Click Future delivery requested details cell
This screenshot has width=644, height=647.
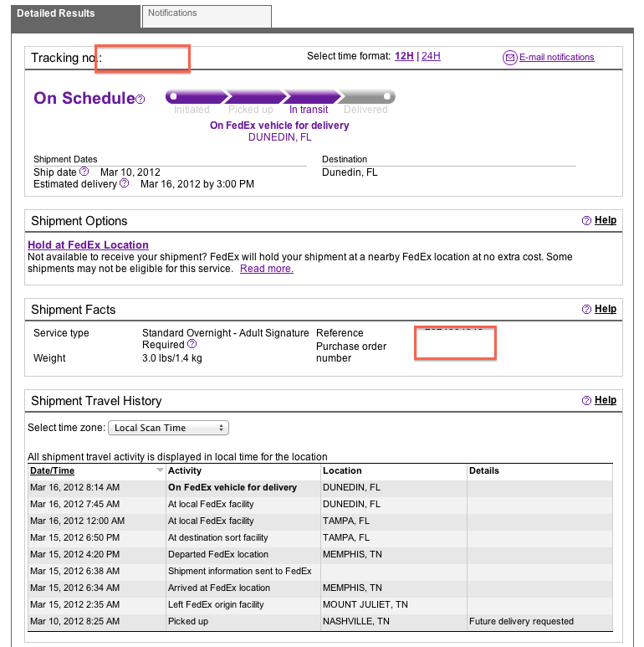521,621
